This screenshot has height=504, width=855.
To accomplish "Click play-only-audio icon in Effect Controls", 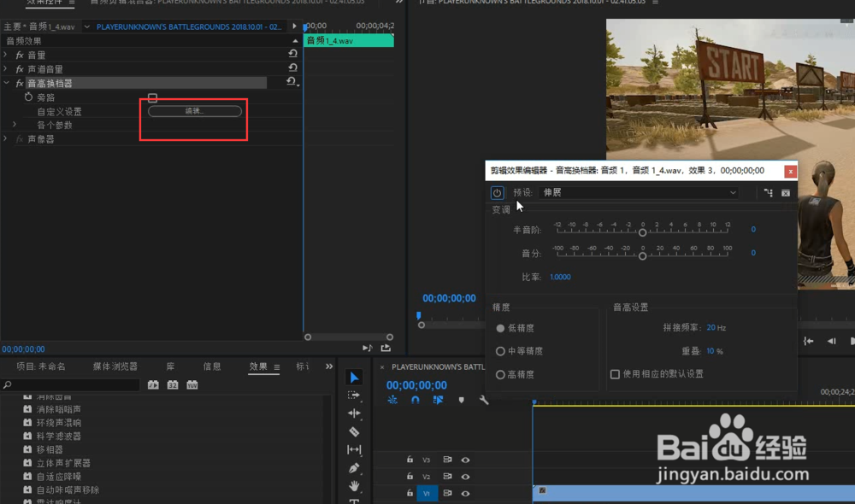I will [368, 348].
